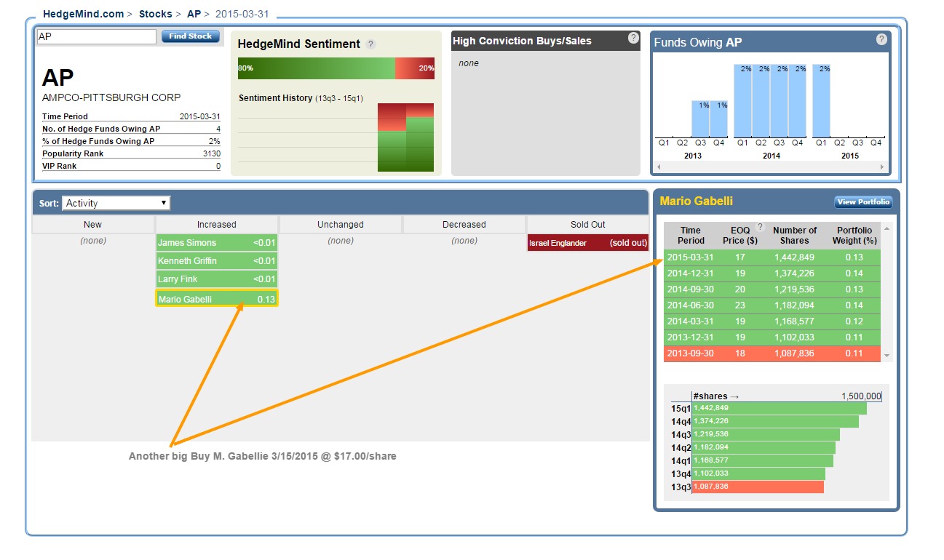This screenshot has height=560, width=944.
Task: Click the 14q3 bar in the #shares chart
Action: click(x=766, y=434)
